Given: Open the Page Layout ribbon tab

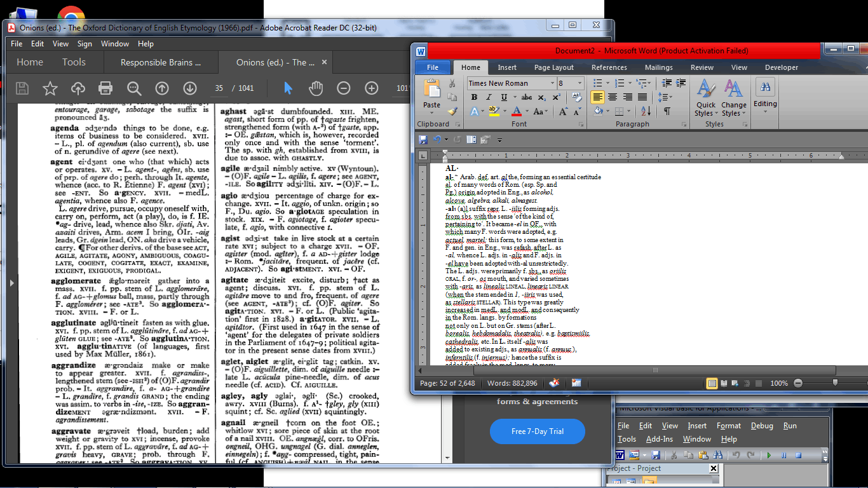Looking at the screenshot, I should (553, 67).
